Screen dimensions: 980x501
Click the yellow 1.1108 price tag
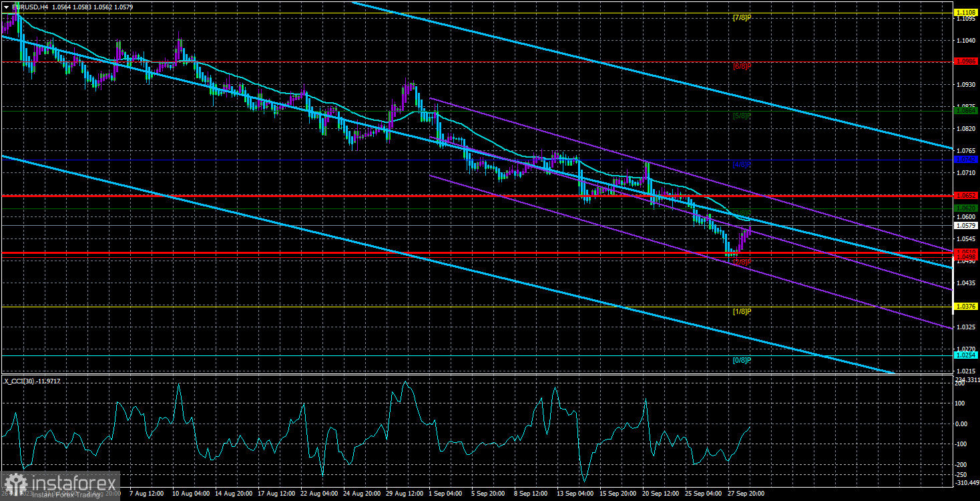coord(966,13)
